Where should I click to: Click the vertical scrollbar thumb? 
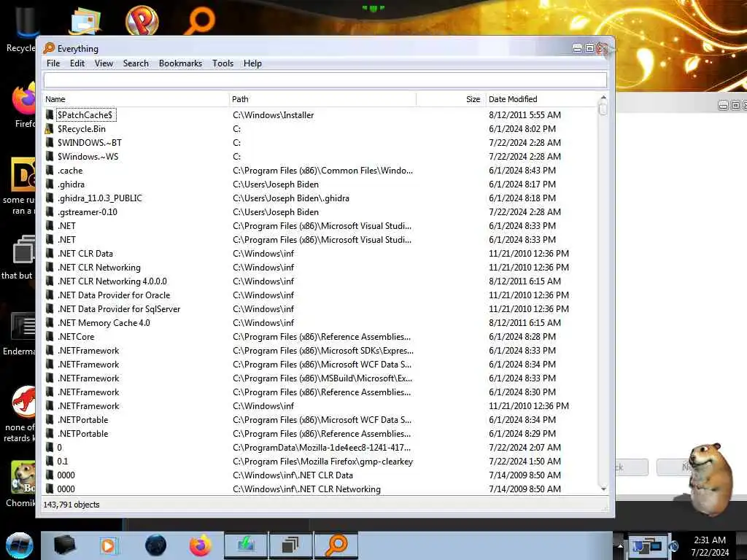click(603, 109)
